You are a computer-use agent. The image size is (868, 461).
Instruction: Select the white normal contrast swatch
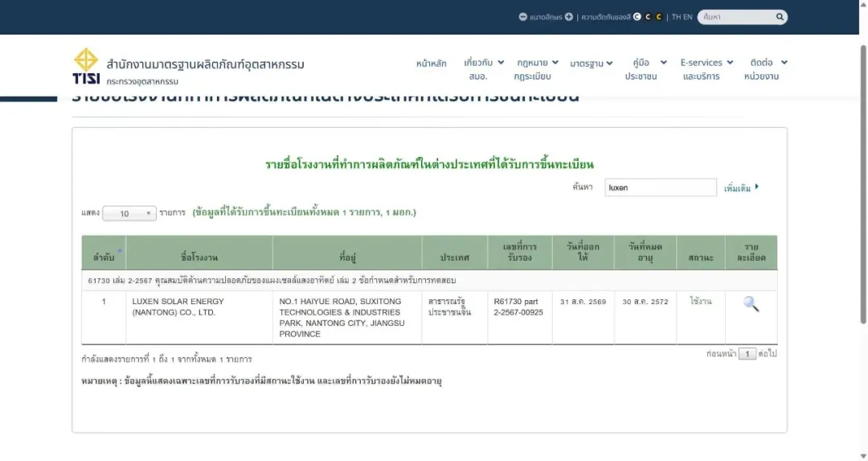click(637, 17)
